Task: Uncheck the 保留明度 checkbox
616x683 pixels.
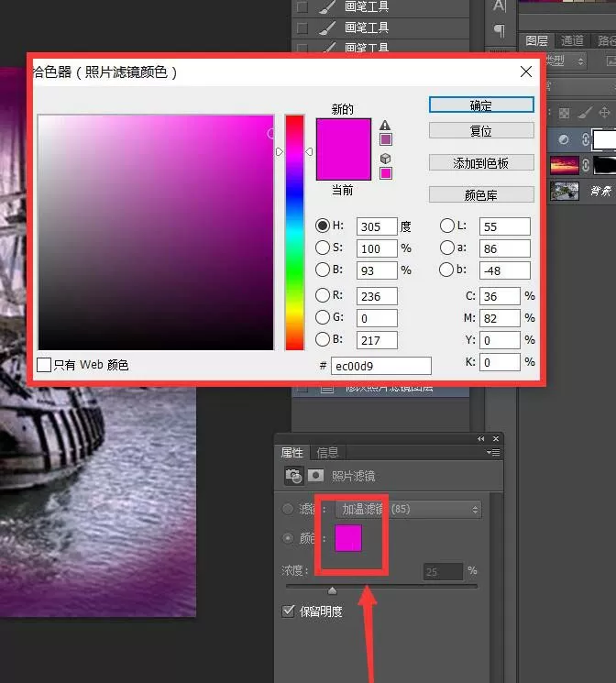Action: pos(288,611)
